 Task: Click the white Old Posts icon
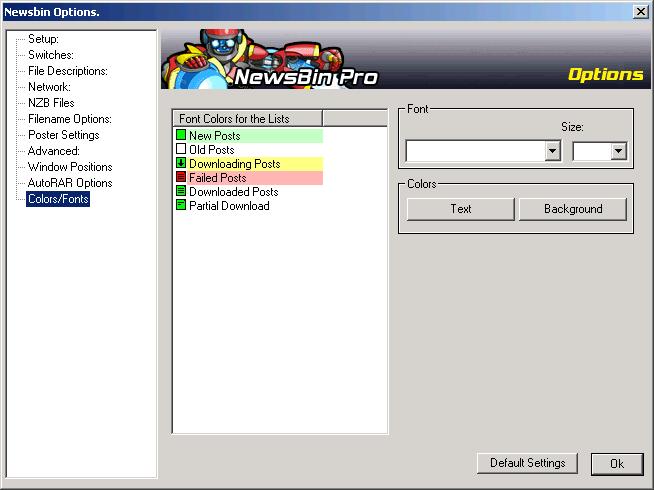181,150
